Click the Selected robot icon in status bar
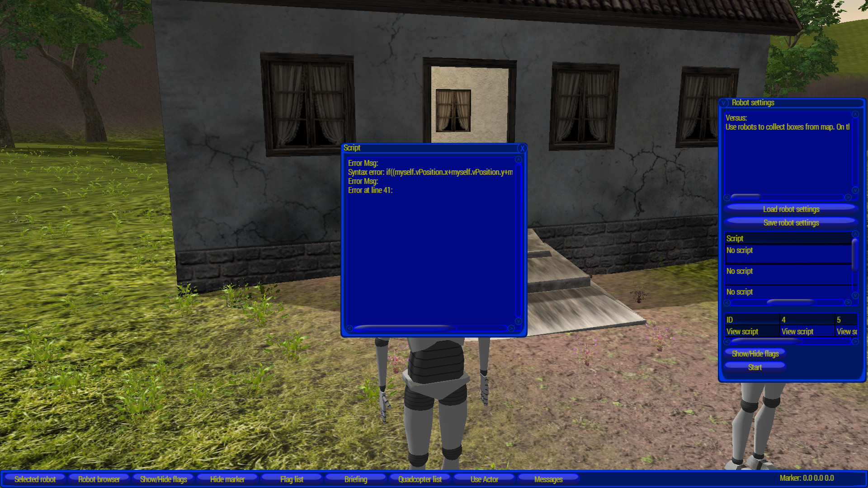Image resolution: width=868 pixels, height=488 pixels. [34, 479]
